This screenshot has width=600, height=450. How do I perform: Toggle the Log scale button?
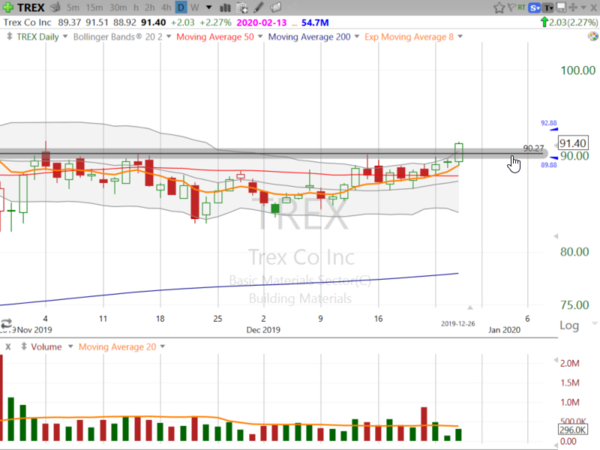pyautogui.click(x=569, y=326)
